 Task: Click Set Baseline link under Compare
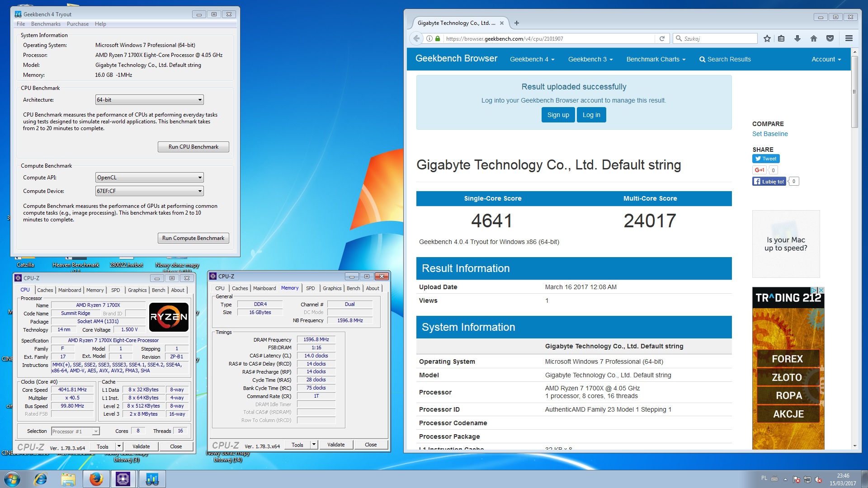(x=769, y=134)
